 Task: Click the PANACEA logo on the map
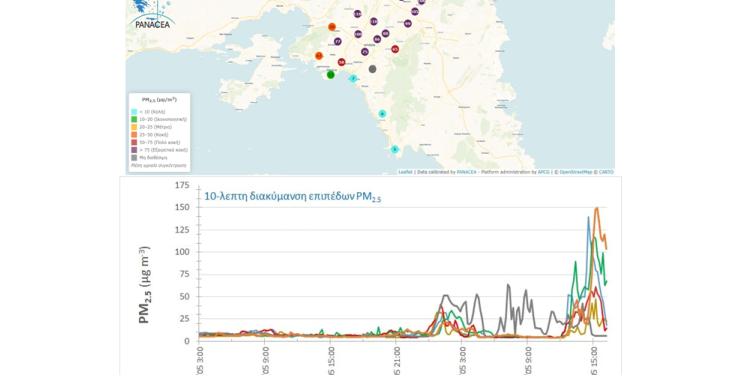click(x=152, y=14)
